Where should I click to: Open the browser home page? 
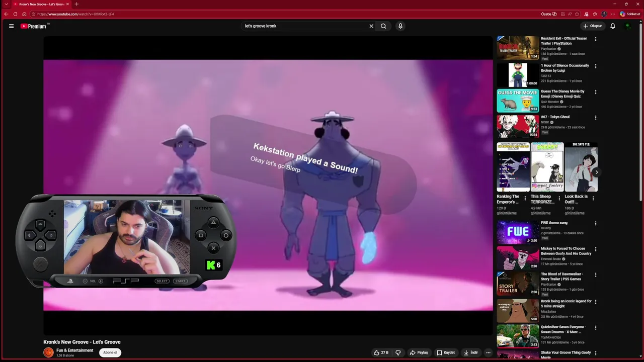tap(24, 14)
